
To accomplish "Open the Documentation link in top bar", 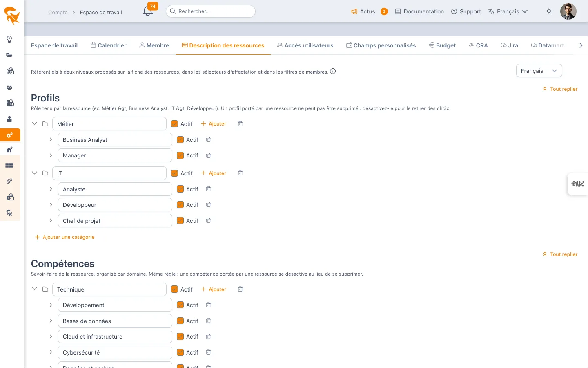I will click(x=419, y=11).
